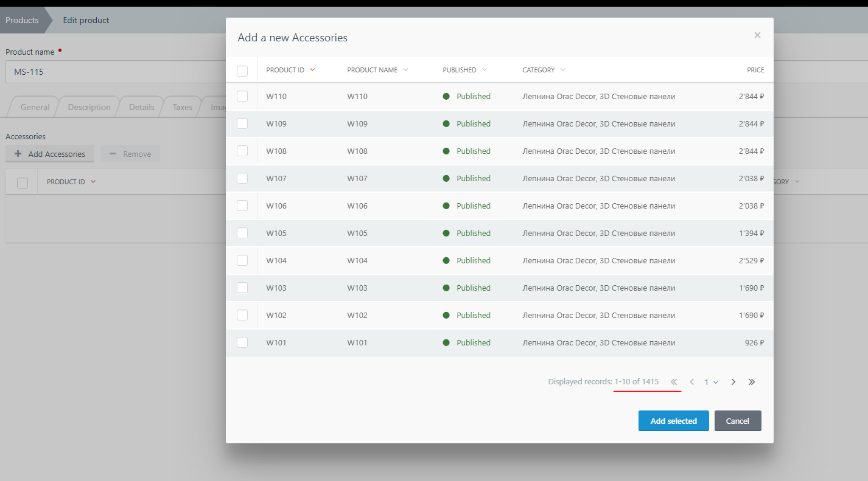Cancel the accessories dialog
This screenshot has height=481, width=868.
[738, 421]
